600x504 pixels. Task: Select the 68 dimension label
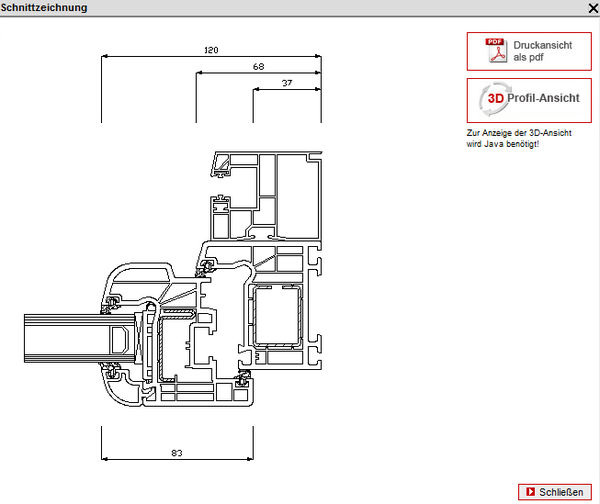[x=258, y=66]
